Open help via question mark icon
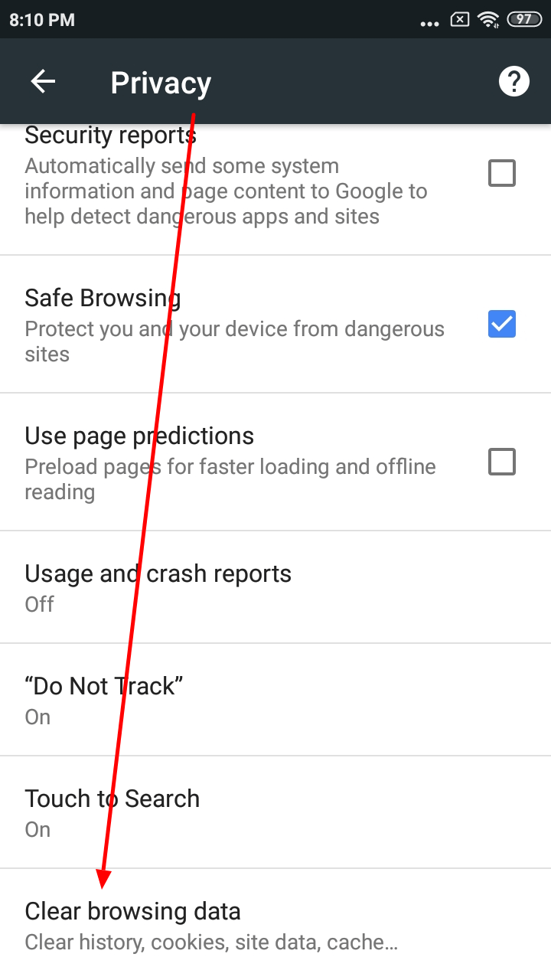Image resolution: width=551 pixels, height=980 pixels. pyautogui.click(x=514, y=81)
